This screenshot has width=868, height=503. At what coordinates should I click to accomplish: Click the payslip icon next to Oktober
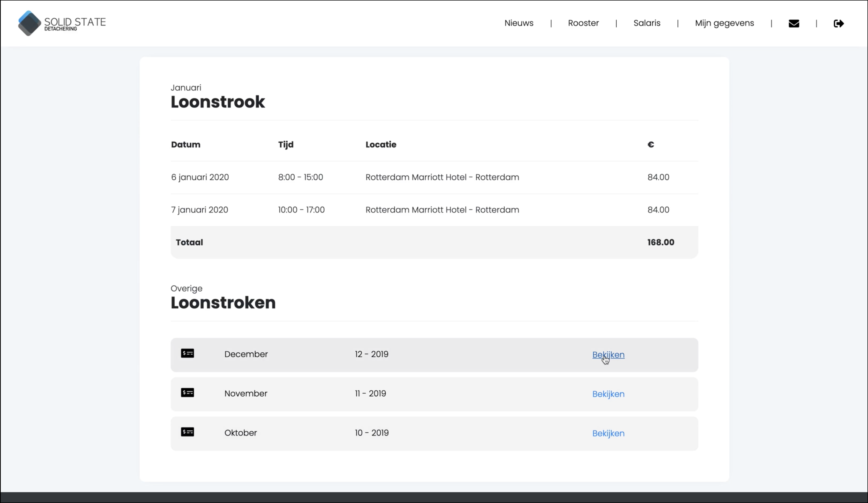[188, 432]
